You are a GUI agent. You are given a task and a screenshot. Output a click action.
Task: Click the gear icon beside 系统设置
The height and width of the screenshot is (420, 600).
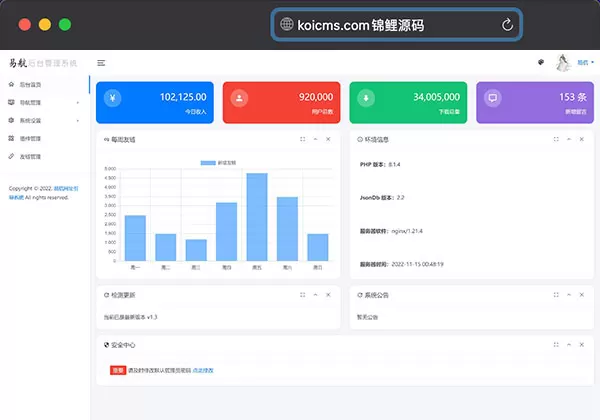tap(11, 120)
